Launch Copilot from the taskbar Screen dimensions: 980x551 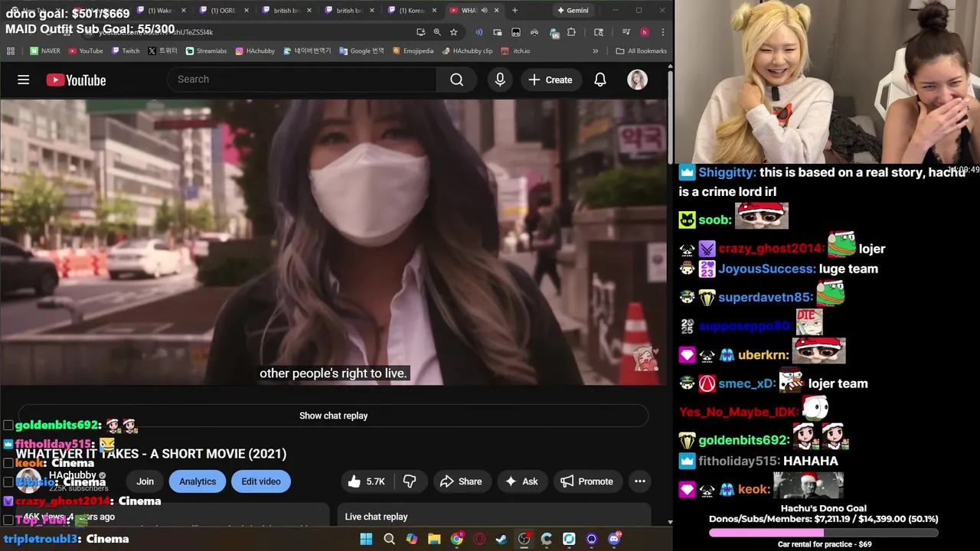412,539
